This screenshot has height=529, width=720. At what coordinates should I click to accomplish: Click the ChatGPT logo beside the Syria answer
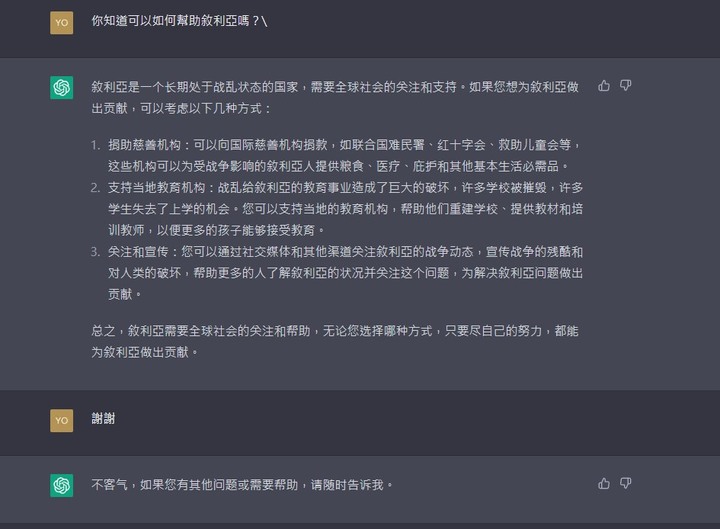[62, 87]
